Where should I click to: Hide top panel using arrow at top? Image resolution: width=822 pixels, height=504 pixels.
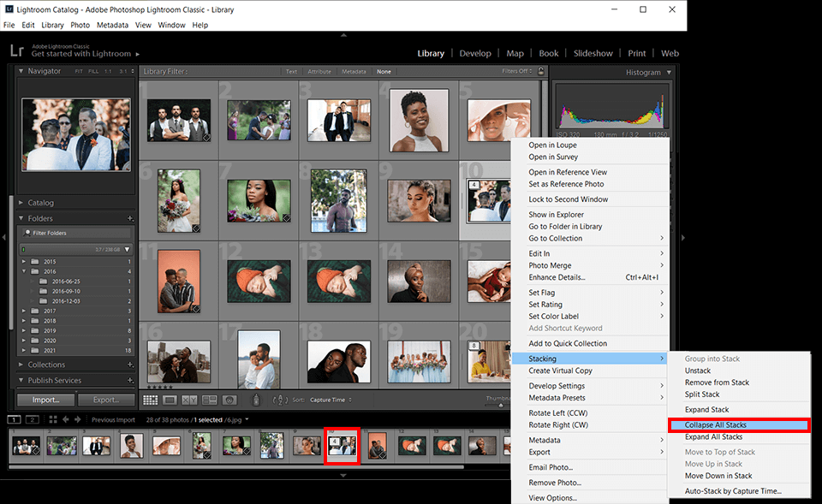(x=343, y=35)
